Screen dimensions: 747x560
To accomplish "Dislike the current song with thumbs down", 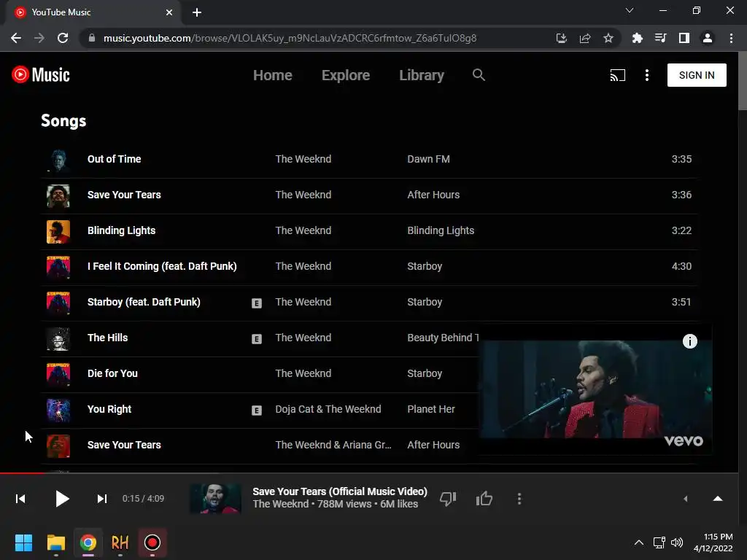I will click(x=448, y=499).
